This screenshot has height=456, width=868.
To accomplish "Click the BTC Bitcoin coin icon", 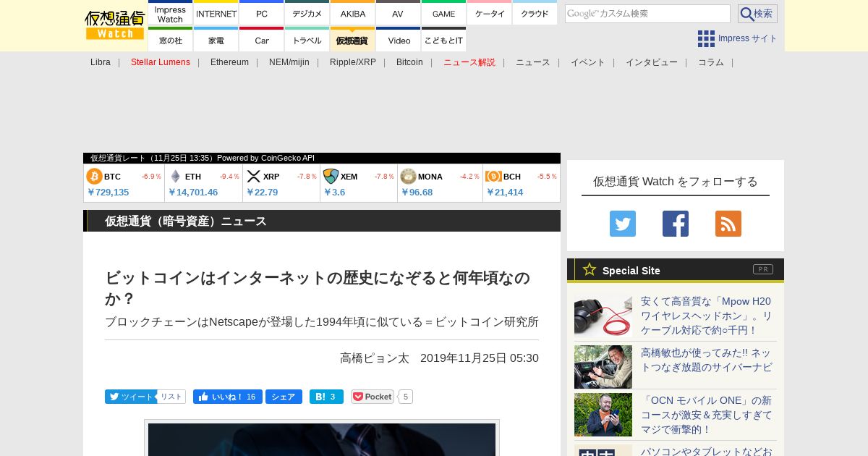I will tap(94, 176).
